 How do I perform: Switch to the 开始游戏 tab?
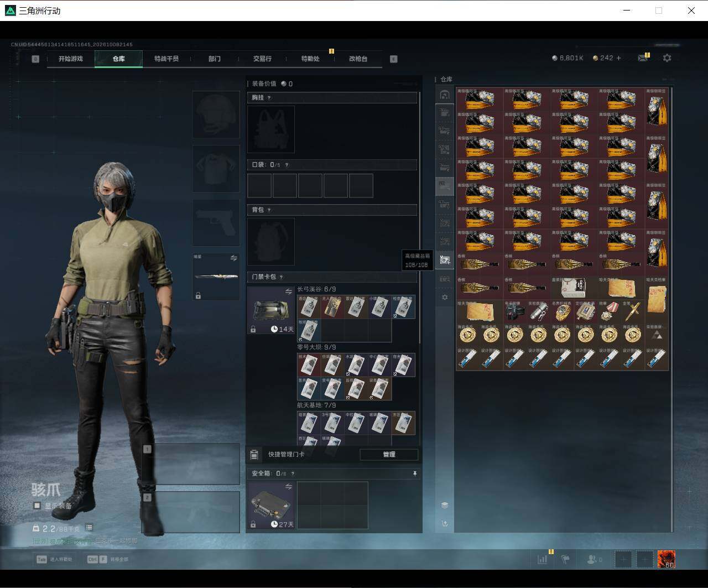tap(71, 59)
